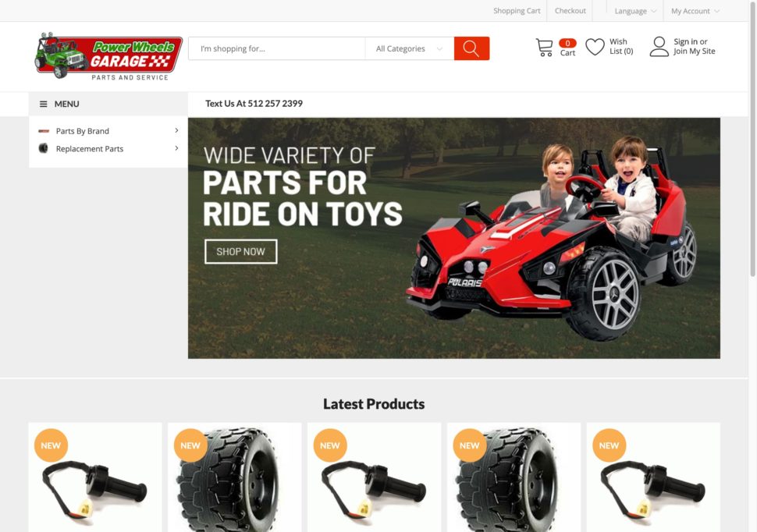Viewport: 757px width, 532px height.
Task: Click the wish list heart icon
Action: click(595, 47)
